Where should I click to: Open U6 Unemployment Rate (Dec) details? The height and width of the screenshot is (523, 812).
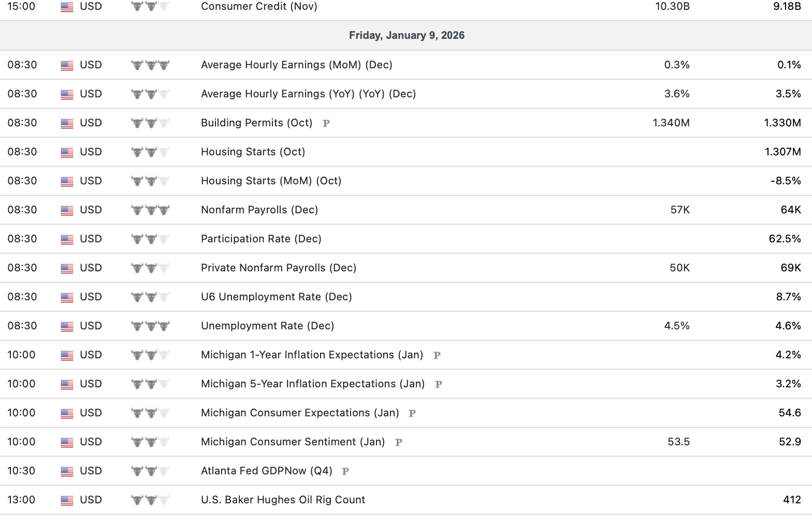277,297
